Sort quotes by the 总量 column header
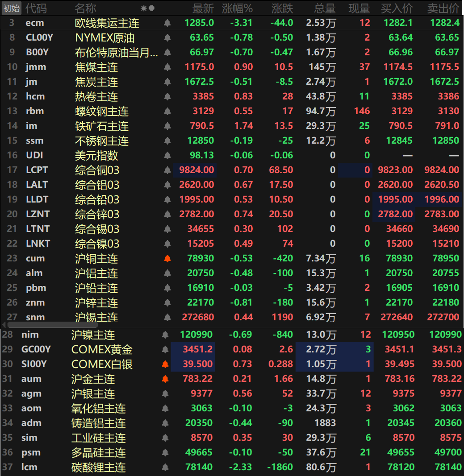The height and width of the screenshot is (476, 464). (324, 8)
